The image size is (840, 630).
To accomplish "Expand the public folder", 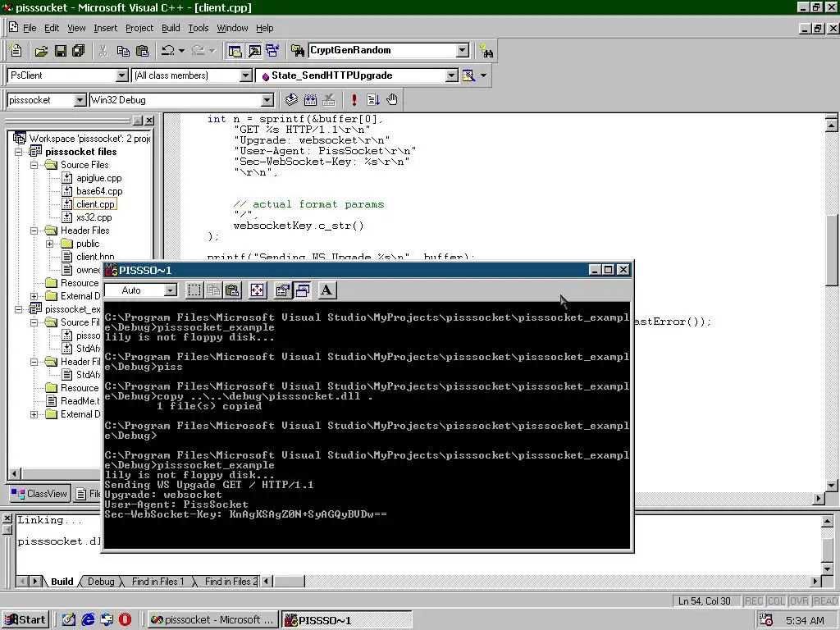I will pos(50,244).
